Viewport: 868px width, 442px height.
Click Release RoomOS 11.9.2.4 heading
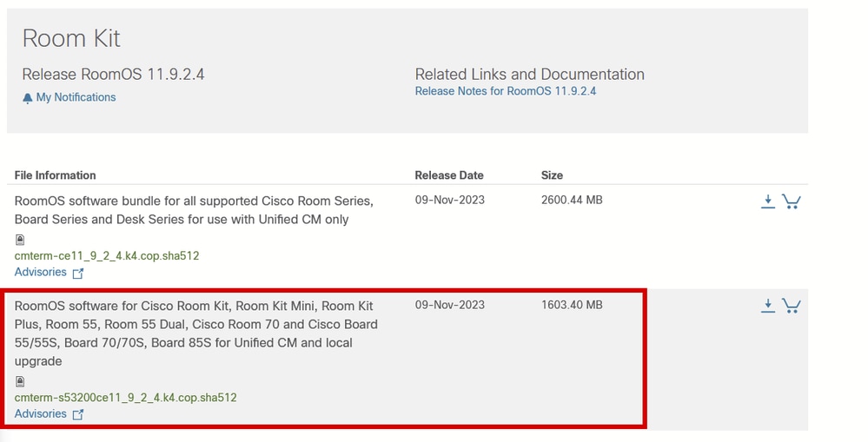click(x=114, y=74)
